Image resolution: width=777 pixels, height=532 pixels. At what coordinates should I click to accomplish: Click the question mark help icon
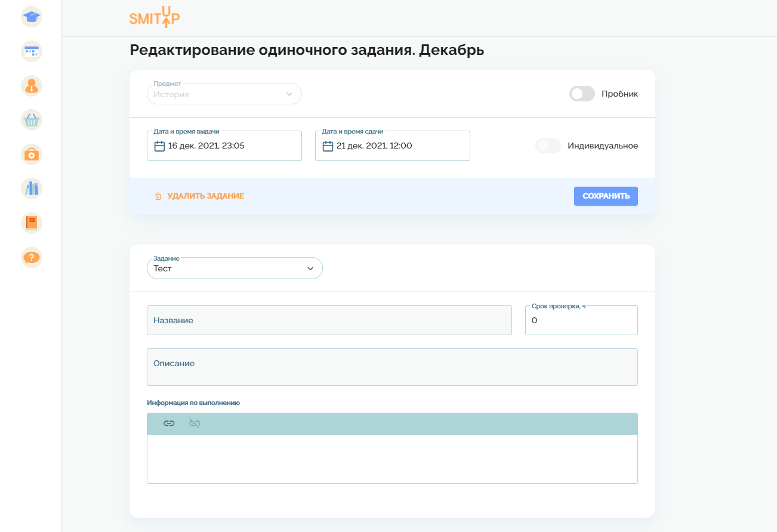32,258
